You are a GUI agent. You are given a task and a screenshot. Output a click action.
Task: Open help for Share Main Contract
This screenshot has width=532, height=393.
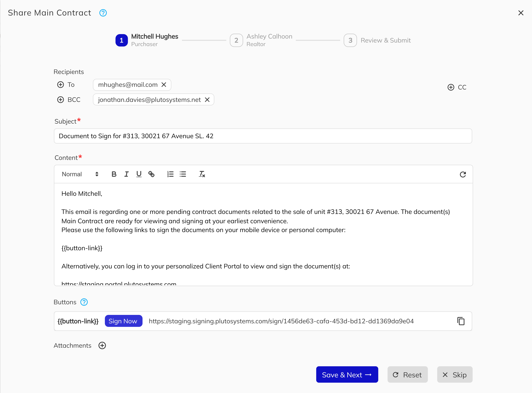pyautogui.click(x=103, y=13)
